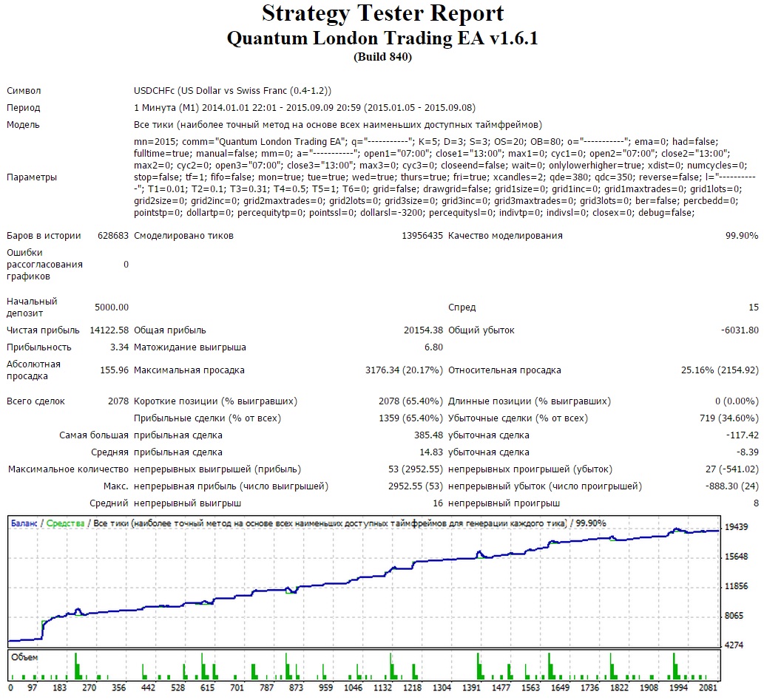Click the 11856 balance axis label
This screenshot has width=764, height=700.
pyautogui.click(x=736, y=586)
